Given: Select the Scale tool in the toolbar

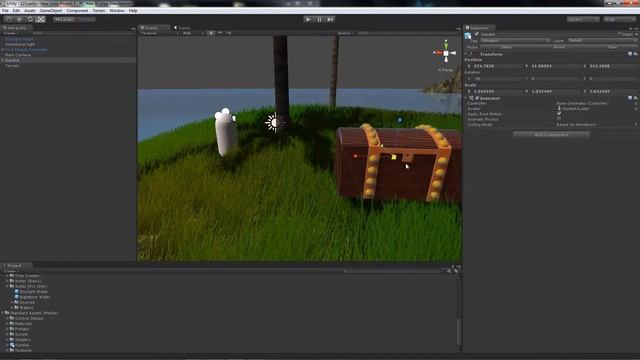Looking at the screenshot, I should tap(41, 19).
